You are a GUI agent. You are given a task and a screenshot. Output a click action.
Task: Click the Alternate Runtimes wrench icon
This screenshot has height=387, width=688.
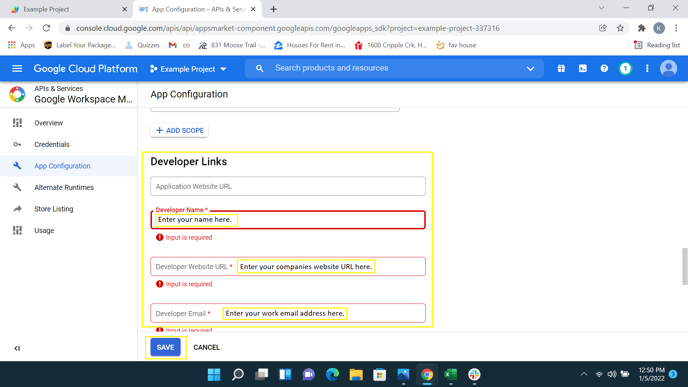(17, 187)
